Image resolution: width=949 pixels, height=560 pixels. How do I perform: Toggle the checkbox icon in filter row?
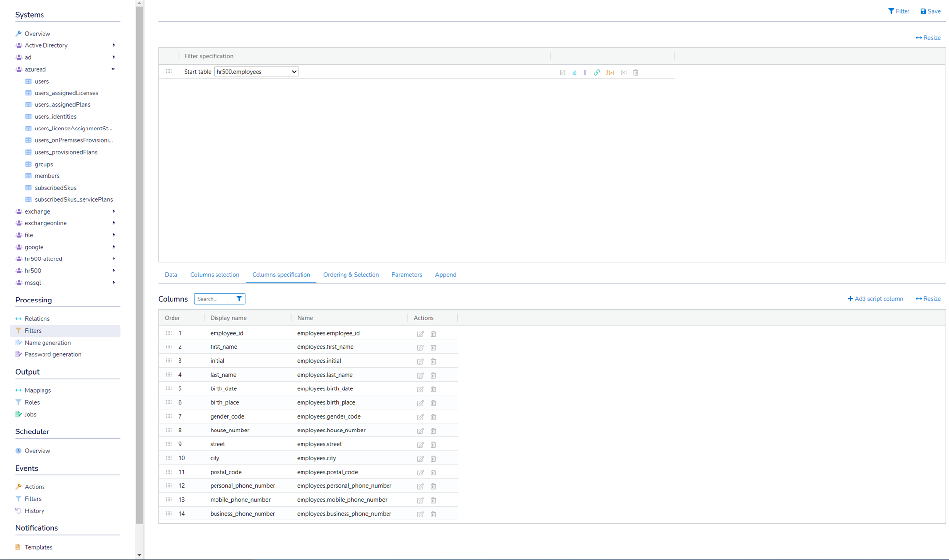[x=562, y=72]
